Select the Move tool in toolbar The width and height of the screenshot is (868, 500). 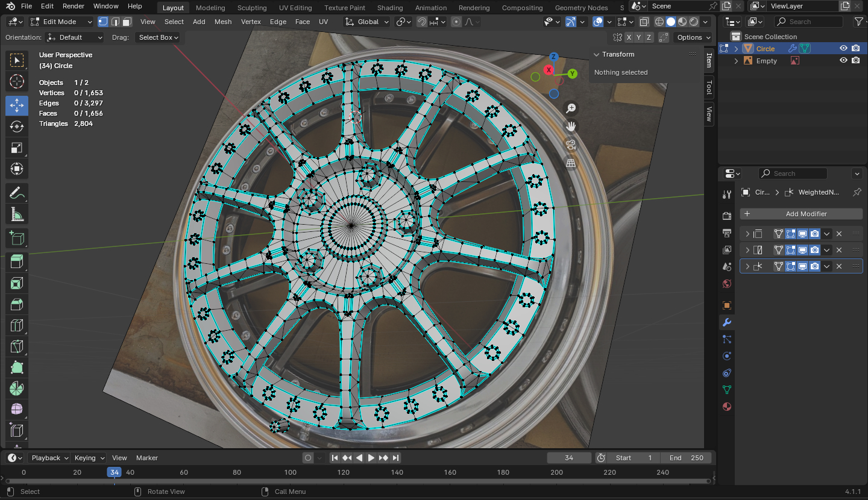pos(17,105)
